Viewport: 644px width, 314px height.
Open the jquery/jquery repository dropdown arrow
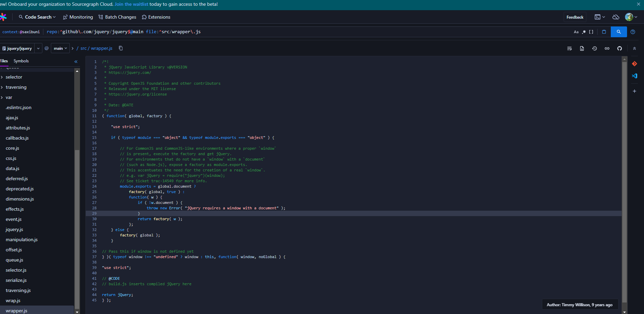[x=38, y=48]
